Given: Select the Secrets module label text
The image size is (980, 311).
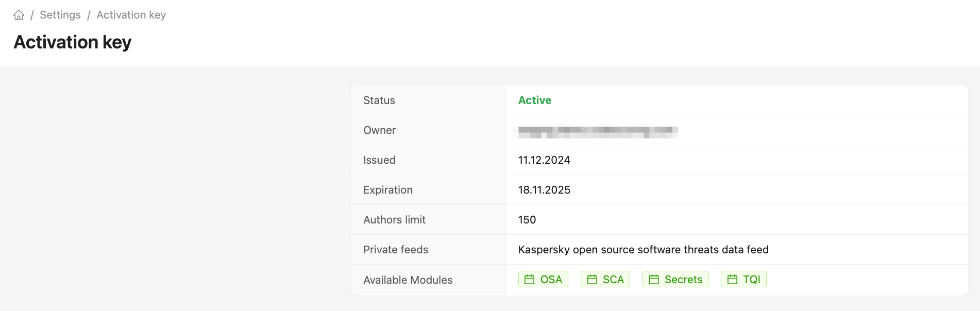Looking at the screenshot, I should [683, 280].
